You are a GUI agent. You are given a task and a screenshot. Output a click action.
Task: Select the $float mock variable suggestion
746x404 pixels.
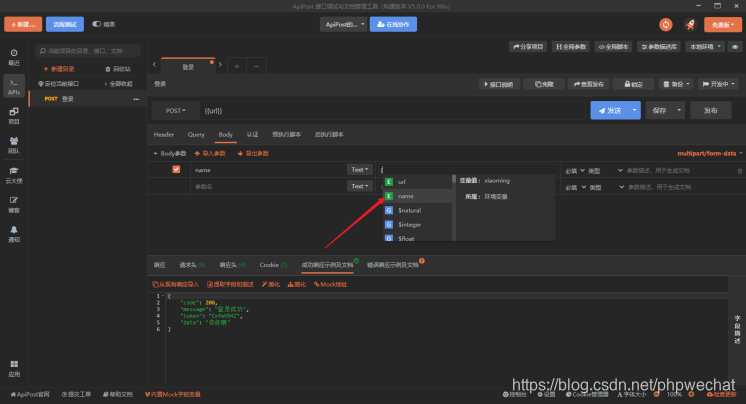click(417, 237)
